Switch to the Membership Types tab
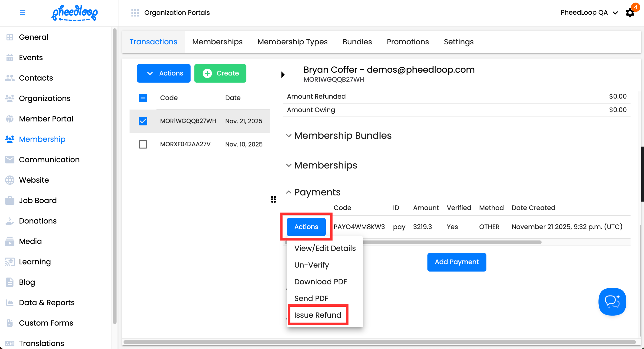Image resolution: width=644 pixels, height=349 pixels. point(292,42)
